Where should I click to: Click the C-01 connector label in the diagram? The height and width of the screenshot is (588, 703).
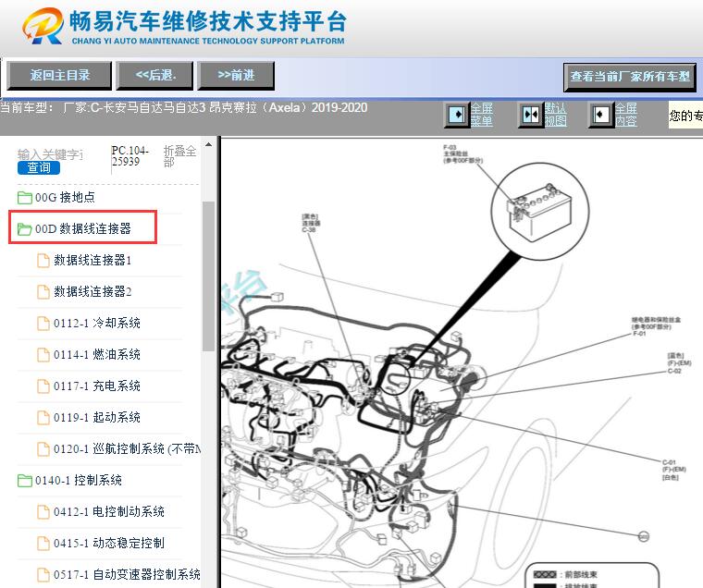coord(673,470)
